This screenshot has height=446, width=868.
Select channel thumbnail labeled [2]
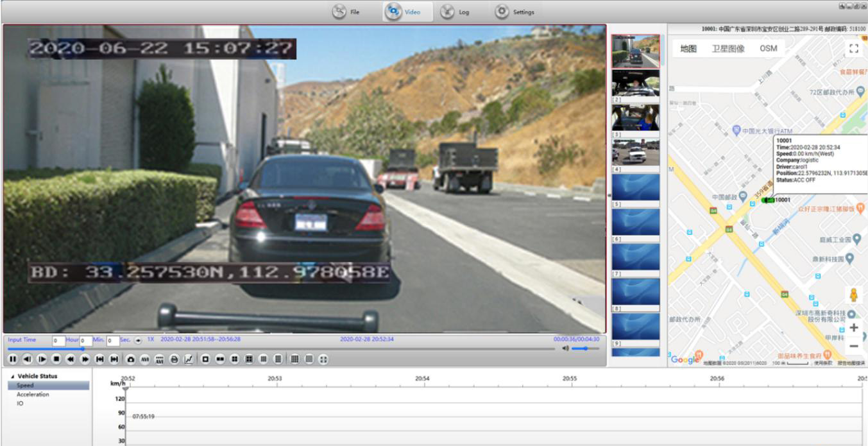tap(635, 83)
